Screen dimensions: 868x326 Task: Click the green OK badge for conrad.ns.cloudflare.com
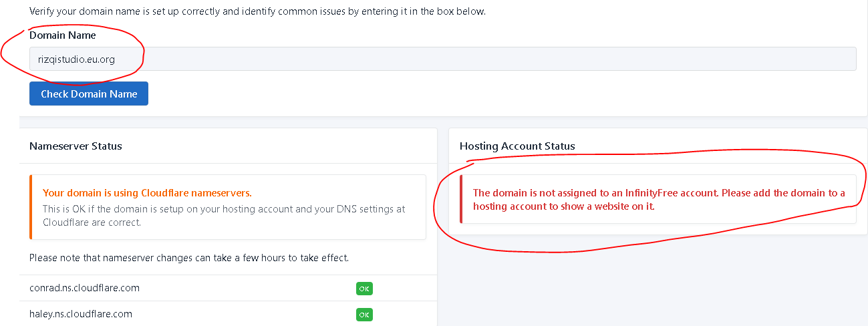[x=364, y=289]
